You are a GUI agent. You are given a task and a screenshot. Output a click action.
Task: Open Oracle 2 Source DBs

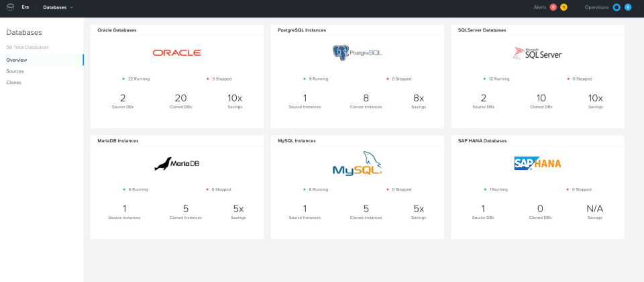123,101
